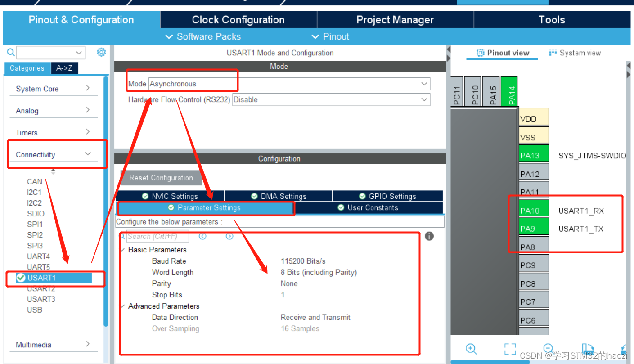
Task: Click the Reset Configuration button
Action: tap(161, 178)
